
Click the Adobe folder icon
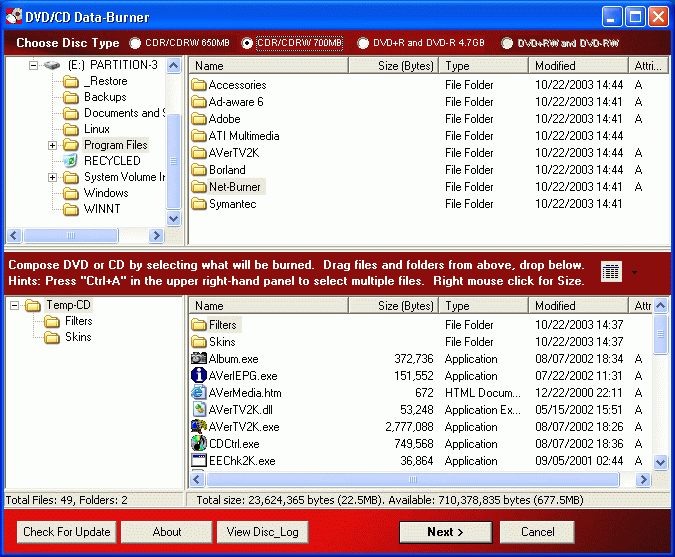pos(198,119)
